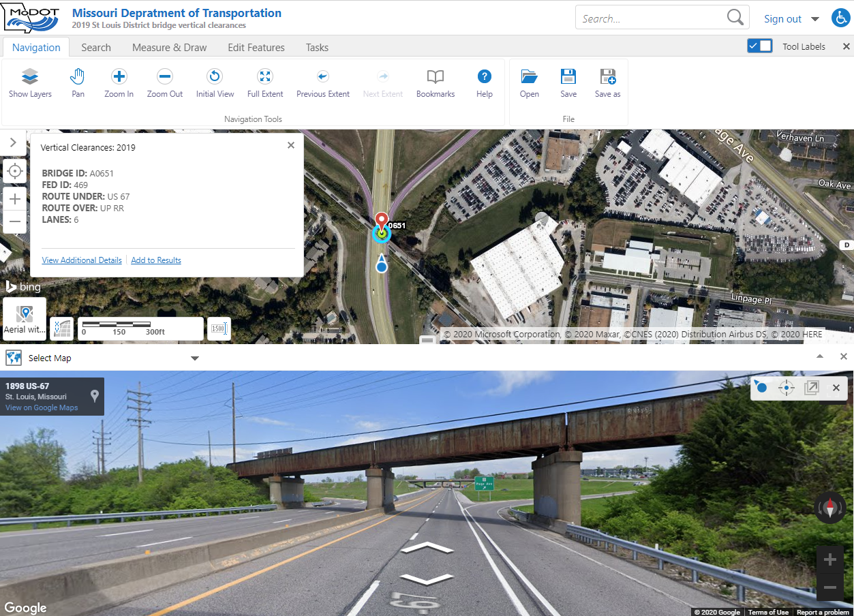
Task: Expand the left side panel chevron
Action: click(x=13, y=142)
